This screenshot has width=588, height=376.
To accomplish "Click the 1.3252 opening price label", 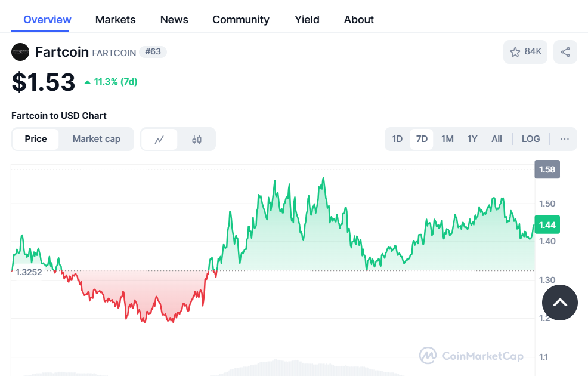I will pyautogui.click(x=29, y=272).
